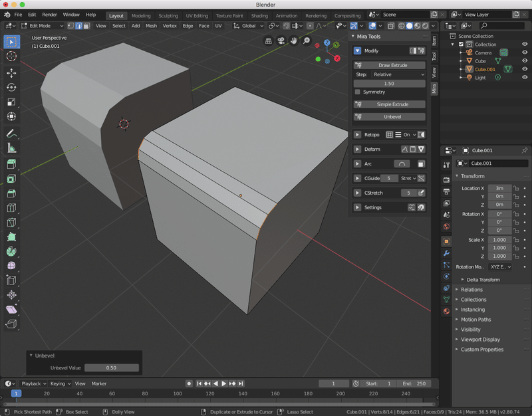The image size is (532, 416).
Task: Activate the Rotate tool
Action: point(11,87)
